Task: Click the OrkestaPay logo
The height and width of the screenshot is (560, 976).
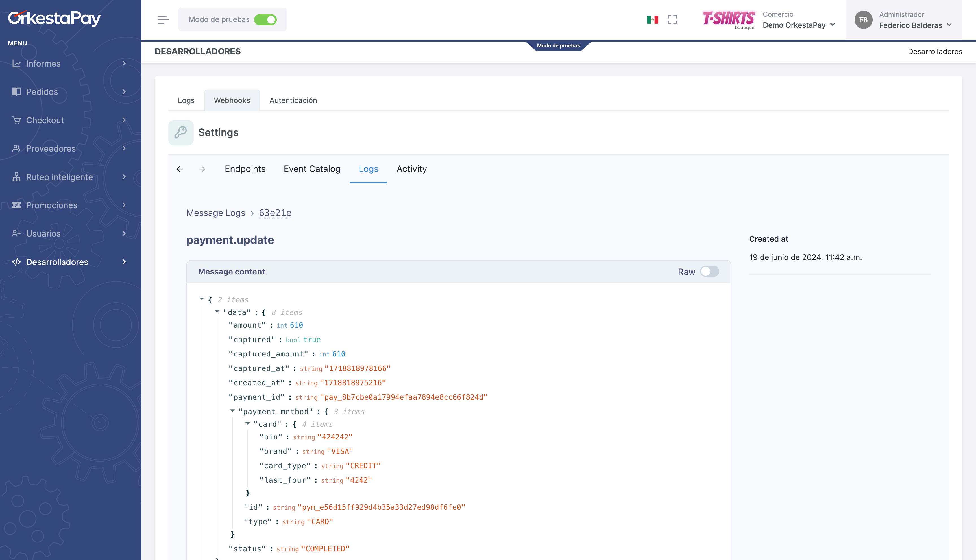Action: pos(54,18)
